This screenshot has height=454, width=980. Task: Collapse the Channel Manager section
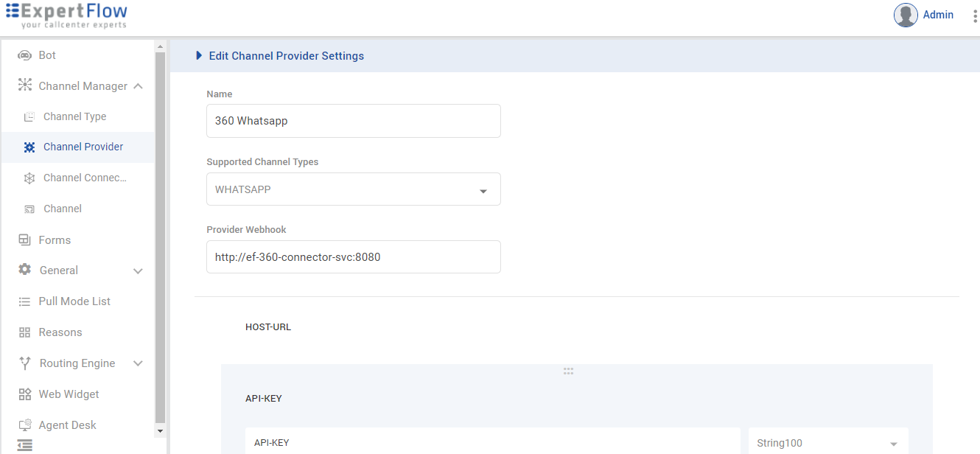click(138, 86)
